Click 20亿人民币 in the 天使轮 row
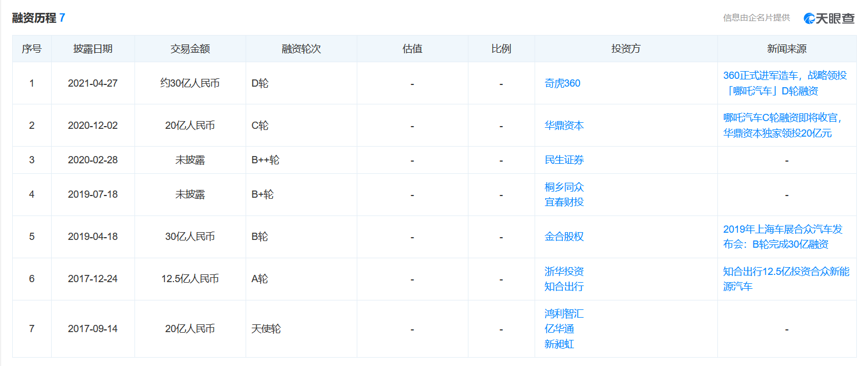This screenshot has width=868, height=366. (x=190, y=329)
